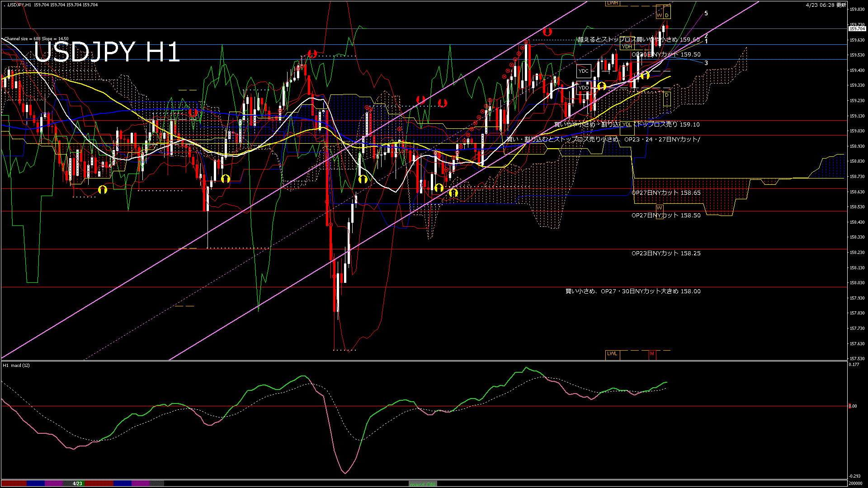This screenshot has width=868, height=488.
Task: Click the Channel size Slope info text
Action: pos(37,39)
